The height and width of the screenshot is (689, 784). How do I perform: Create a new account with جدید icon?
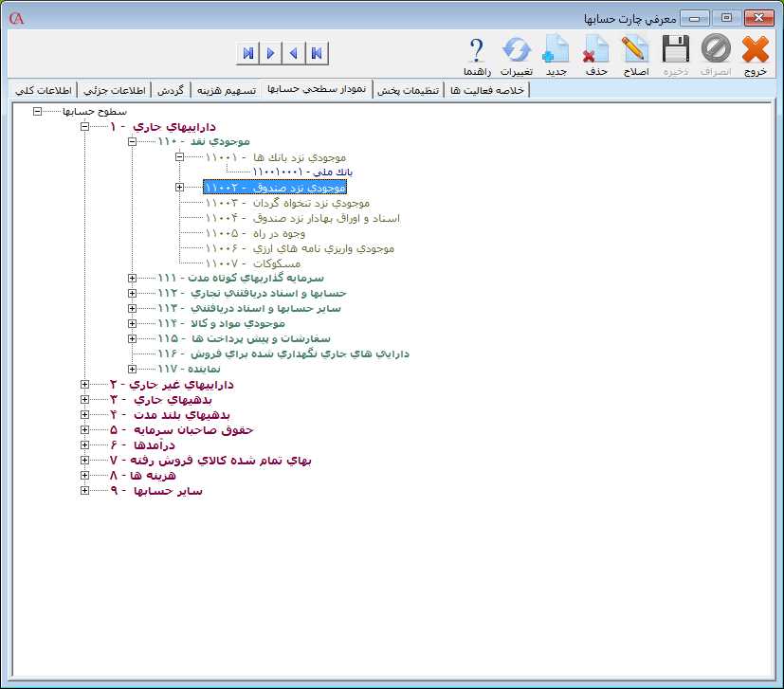click(x=556, y=55)
